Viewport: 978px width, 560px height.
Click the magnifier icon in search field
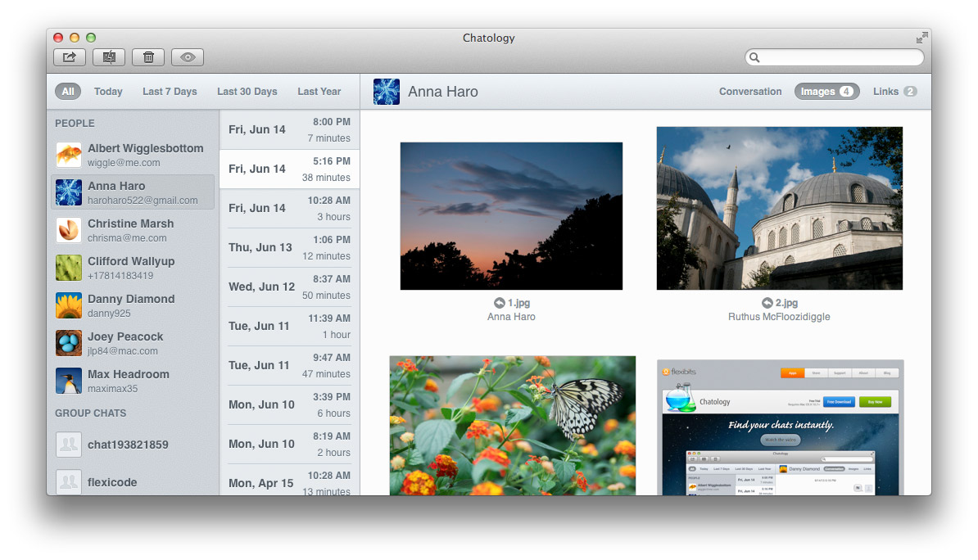755,57
